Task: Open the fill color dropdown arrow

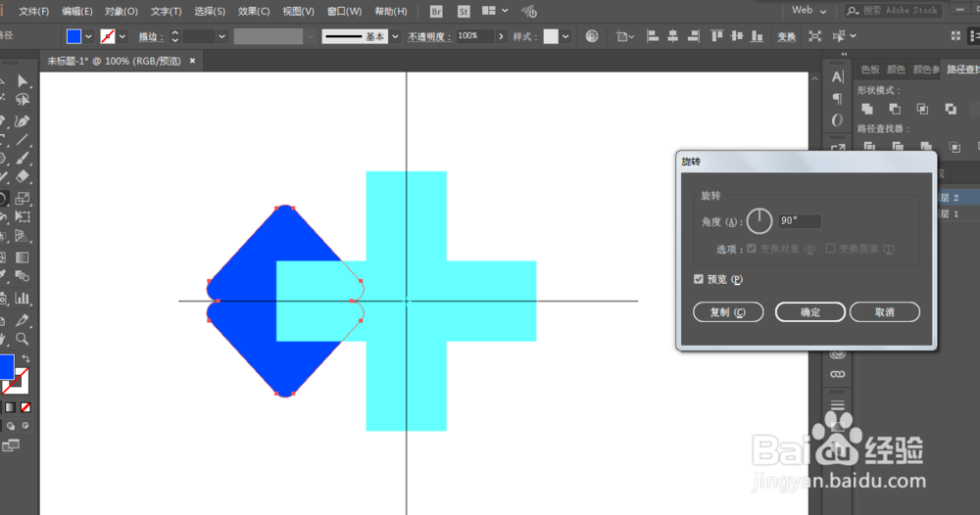Action: tap(89, 37)
